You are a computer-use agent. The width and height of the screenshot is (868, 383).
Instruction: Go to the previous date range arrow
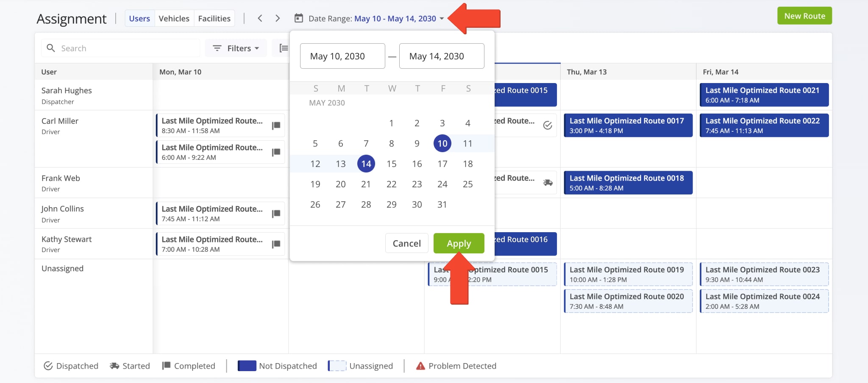[x=260, y=18]
